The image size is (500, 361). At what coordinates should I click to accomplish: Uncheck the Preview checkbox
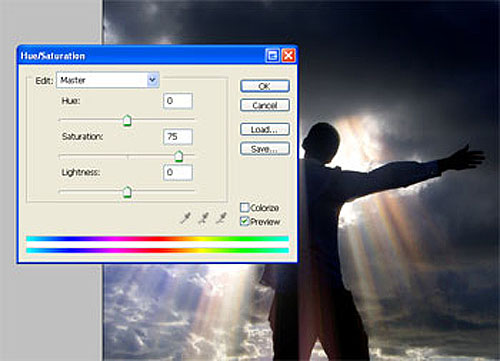244,221
